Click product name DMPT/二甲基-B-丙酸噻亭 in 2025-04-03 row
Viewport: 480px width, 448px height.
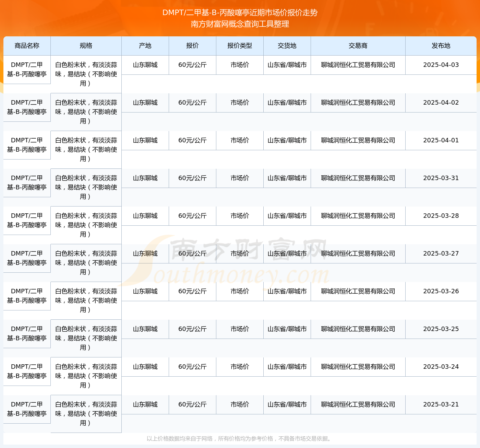point(27,69)
